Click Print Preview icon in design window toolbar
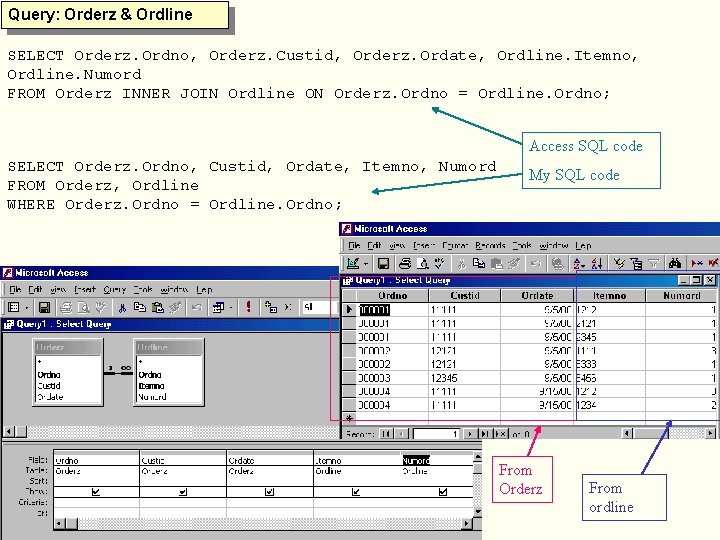This screenshot has height=540, width=720. coord(84,307)
